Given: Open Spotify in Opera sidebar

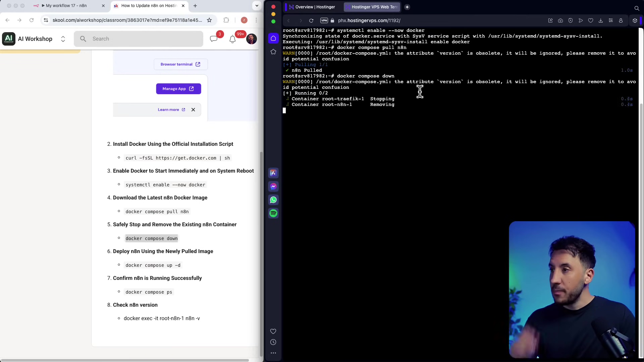Looking at the screenshot, I should point(273,213).
